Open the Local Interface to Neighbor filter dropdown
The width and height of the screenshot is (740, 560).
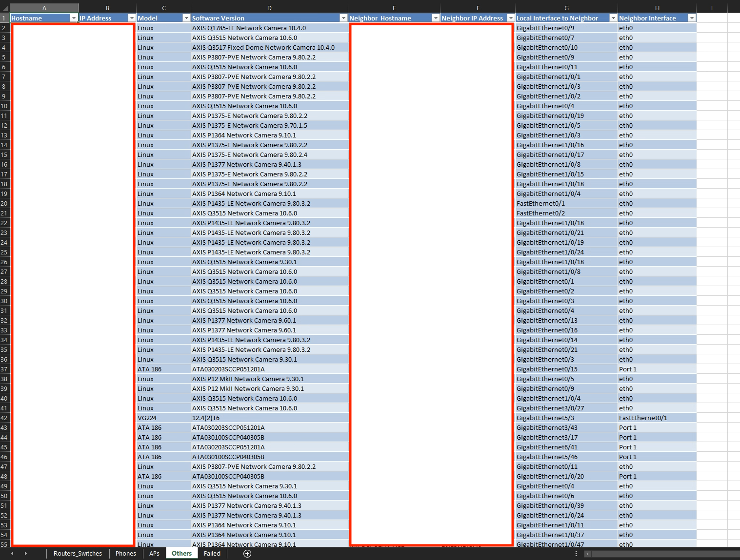pyautogui.click(x=613, y=18)
